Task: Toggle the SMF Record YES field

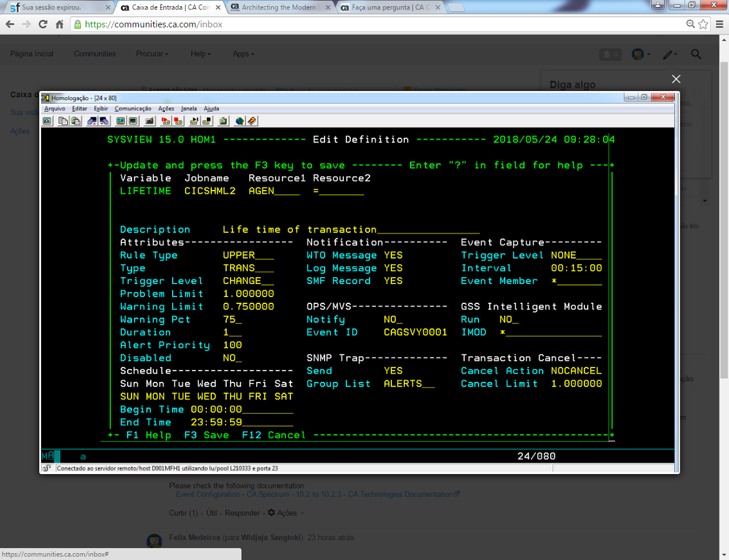Action: tap(395, 280)
